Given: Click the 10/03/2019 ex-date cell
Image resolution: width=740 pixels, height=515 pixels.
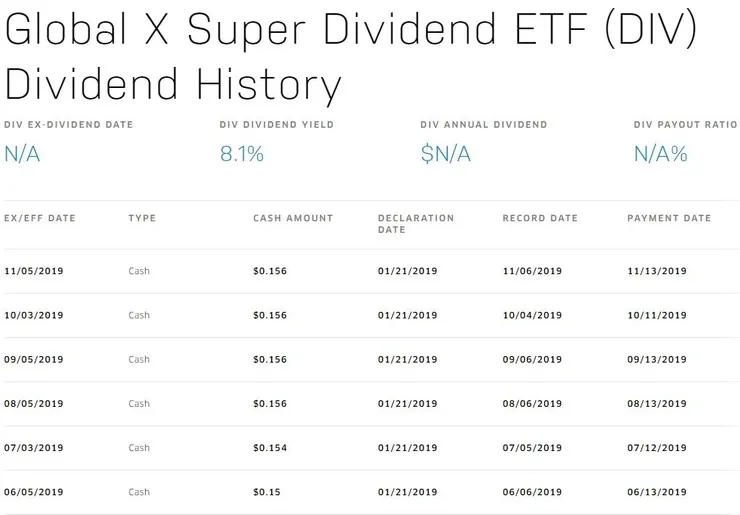Looking at the screenshot, I should click(x=34, y=315).
